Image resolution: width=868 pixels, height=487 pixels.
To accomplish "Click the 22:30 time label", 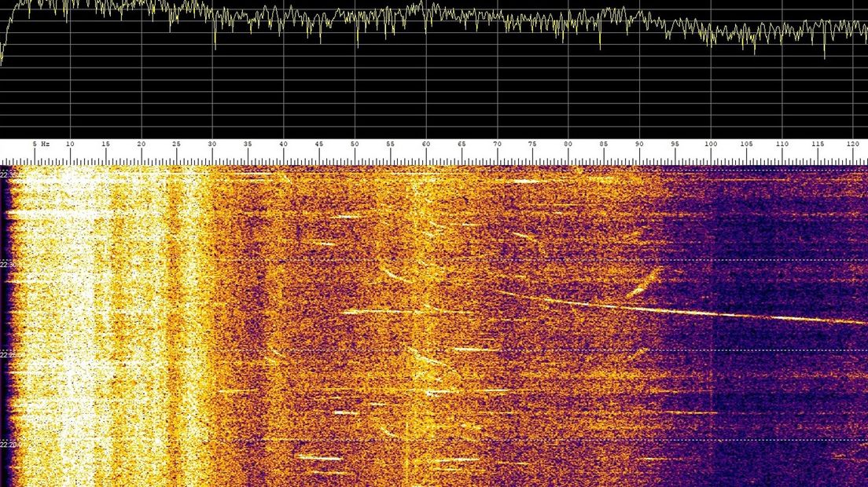I will coord(9,265).
